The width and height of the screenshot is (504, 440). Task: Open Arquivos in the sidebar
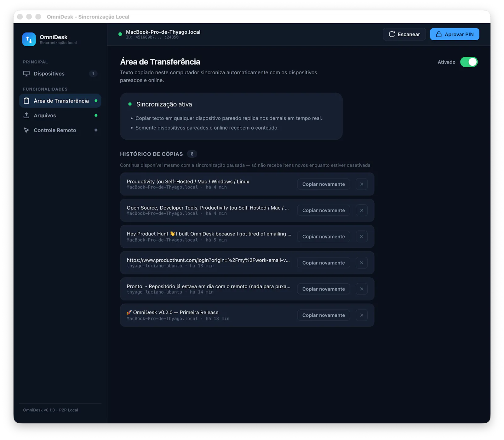(60, 116)
